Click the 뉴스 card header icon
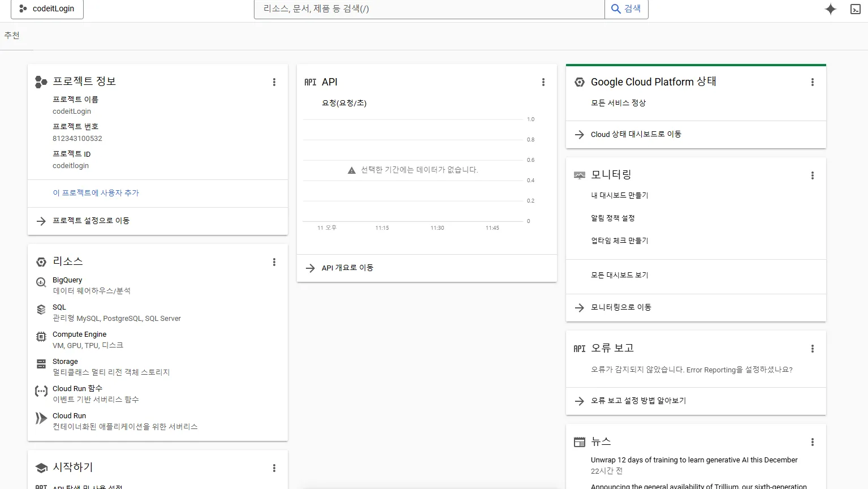 point(580,442)
